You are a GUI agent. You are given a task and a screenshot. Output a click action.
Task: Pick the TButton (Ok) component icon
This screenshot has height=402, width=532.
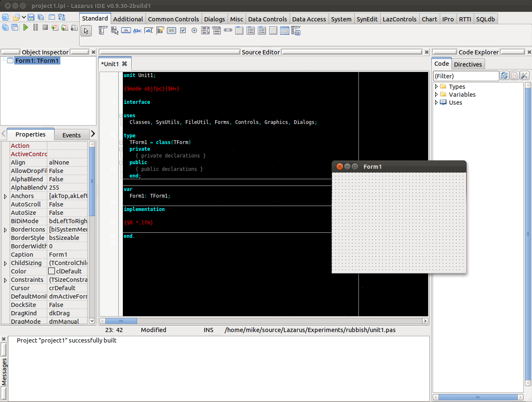(126, 31)
